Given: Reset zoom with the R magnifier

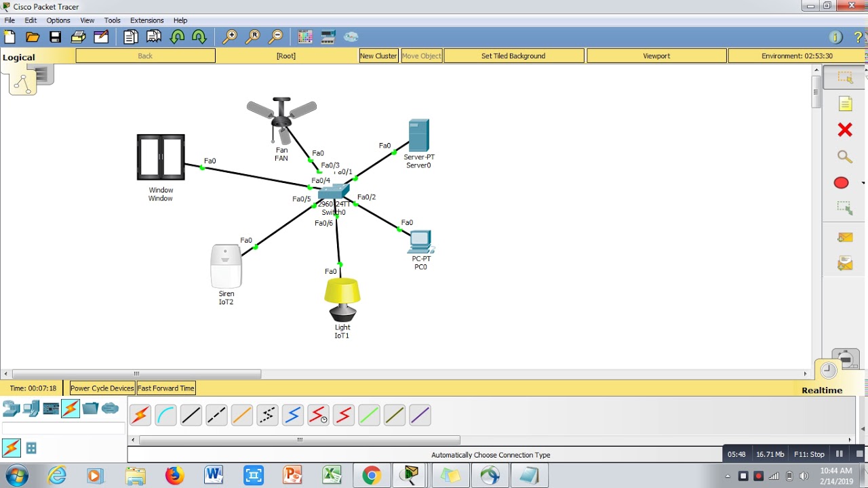Looking at the screenshot, I should [x=253, y=37].
